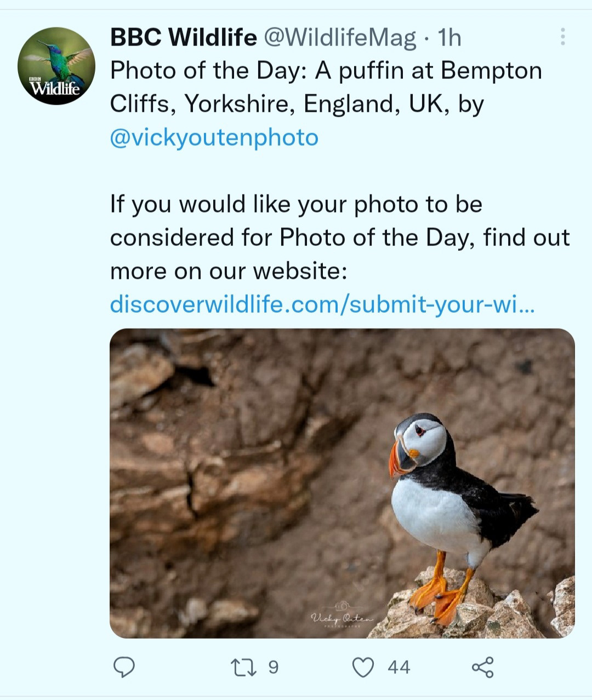Like the tweet with the heart icon
The image size is (592, 700).
[362, 667]
